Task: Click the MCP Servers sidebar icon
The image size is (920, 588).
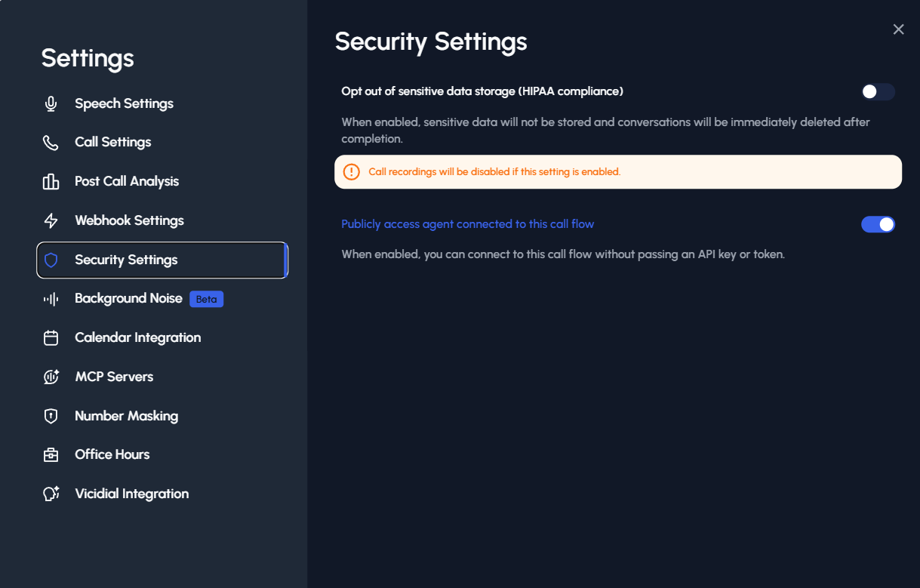Action: 51,377
